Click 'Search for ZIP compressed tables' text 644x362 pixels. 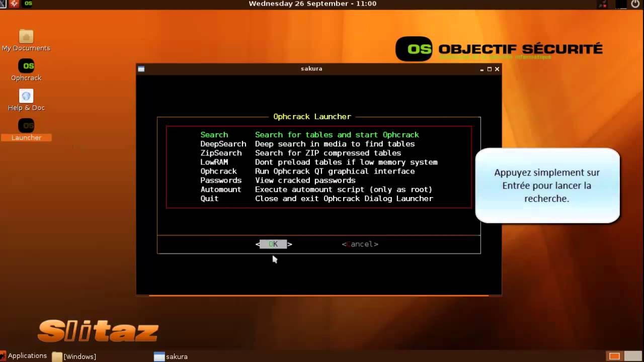[328, 153]
